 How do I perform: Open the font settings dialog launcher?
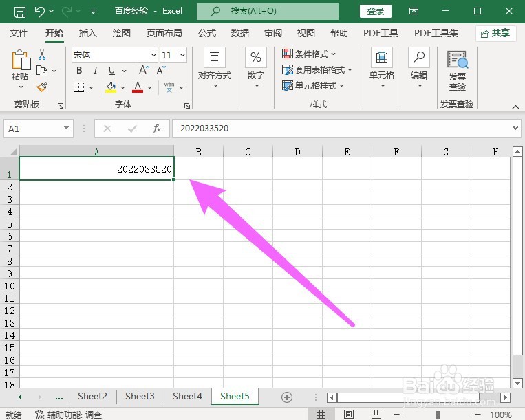coord(187,106)
